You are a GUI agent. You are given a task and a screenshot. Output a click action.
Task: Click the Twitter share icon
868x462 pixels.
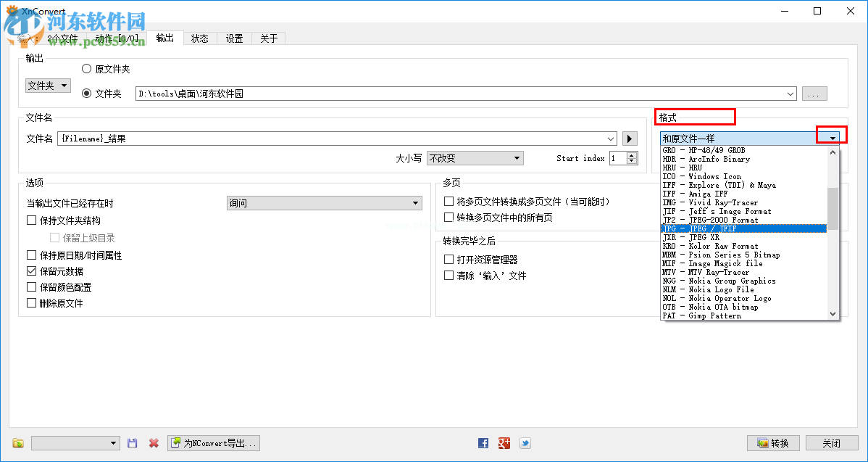[x=525, y=442]
